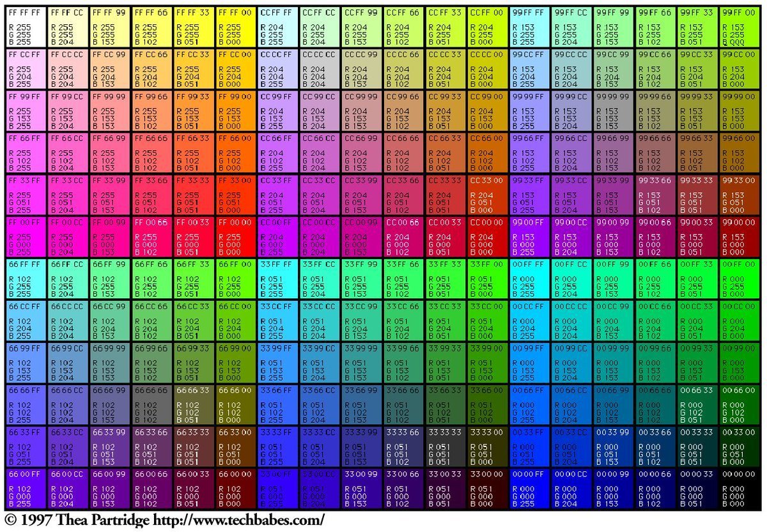Viewport: 767px width, 532px height.
Task: Choose the golden FF CC 00 swatch
Action: pos(235,68)
